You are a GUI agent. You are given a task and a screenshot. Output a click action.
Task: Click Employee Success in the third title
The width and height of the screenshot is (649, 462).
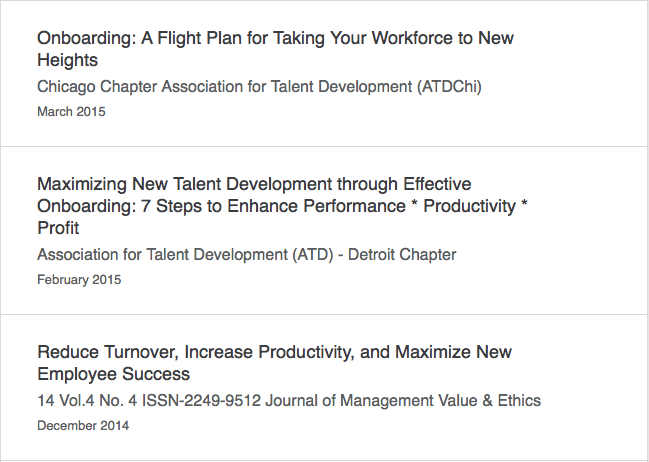click(113, 374)
